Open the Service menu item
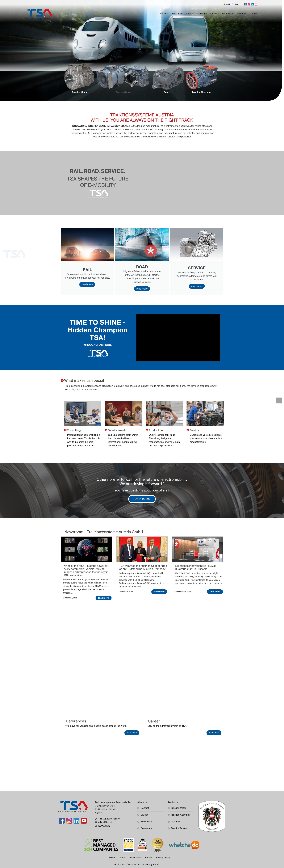The image size is (284, 868). point(190,13)
